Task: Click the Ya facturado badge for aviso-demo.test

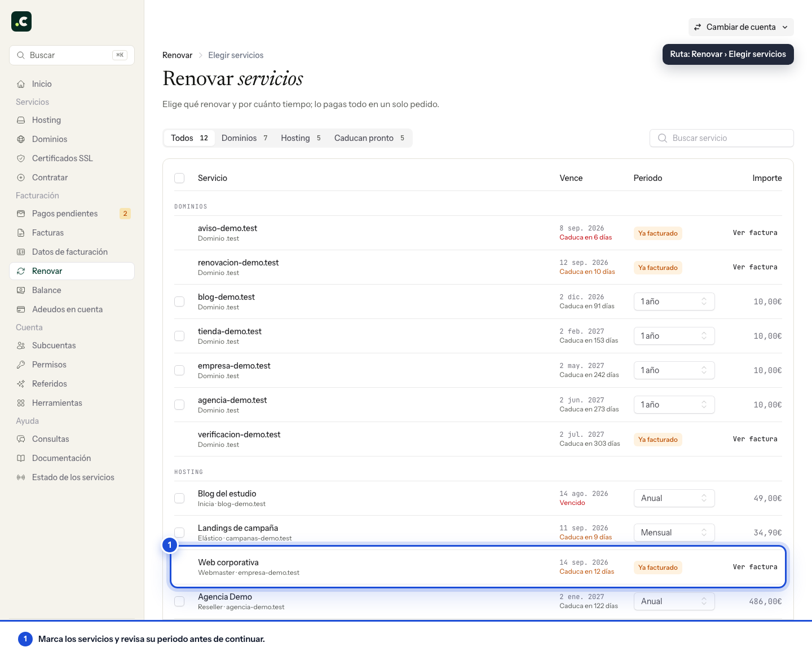Action: click(x=658, y=233)
